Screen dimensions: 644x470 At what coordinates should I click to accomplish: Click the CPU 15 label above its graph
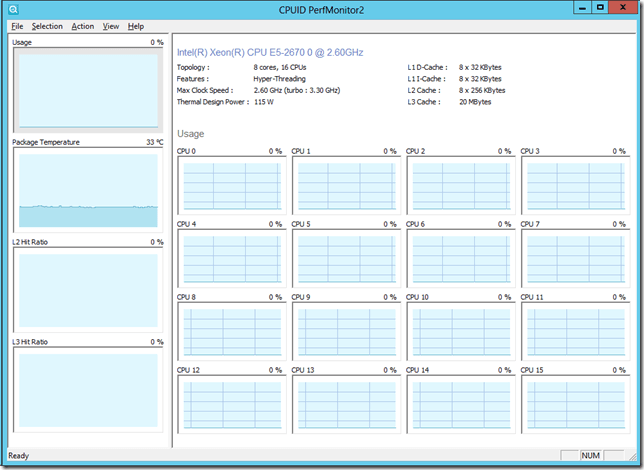pos(532,370)
